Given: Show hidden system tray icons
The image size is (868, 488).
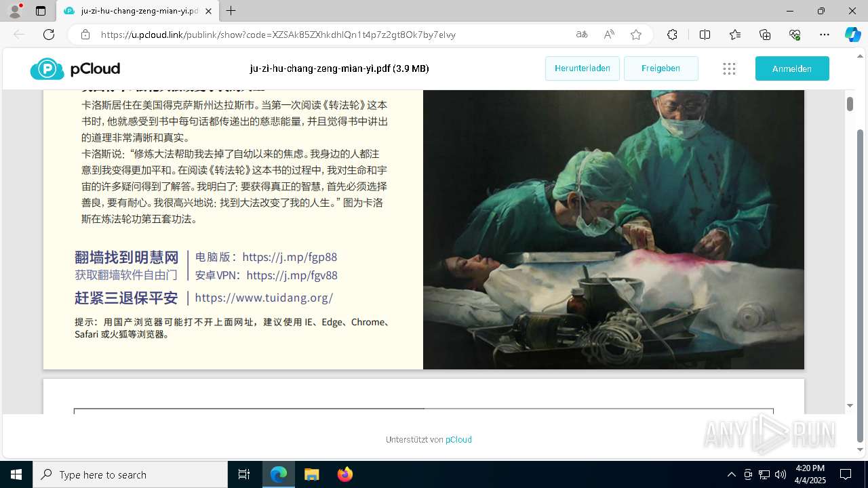Looking at the screenshot, I should tap(731, 474).
